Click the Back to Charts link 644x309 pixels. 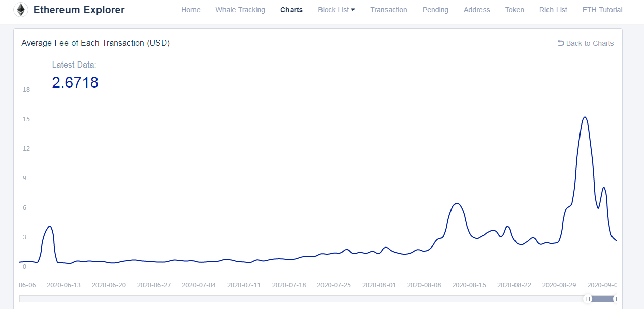click(589, 43)
